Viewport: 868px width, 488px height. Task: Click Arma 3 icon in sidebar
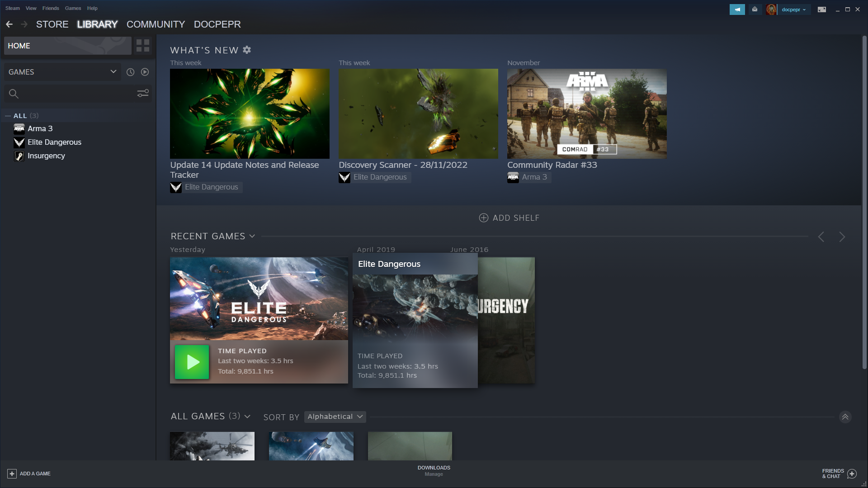click(19, 129)
